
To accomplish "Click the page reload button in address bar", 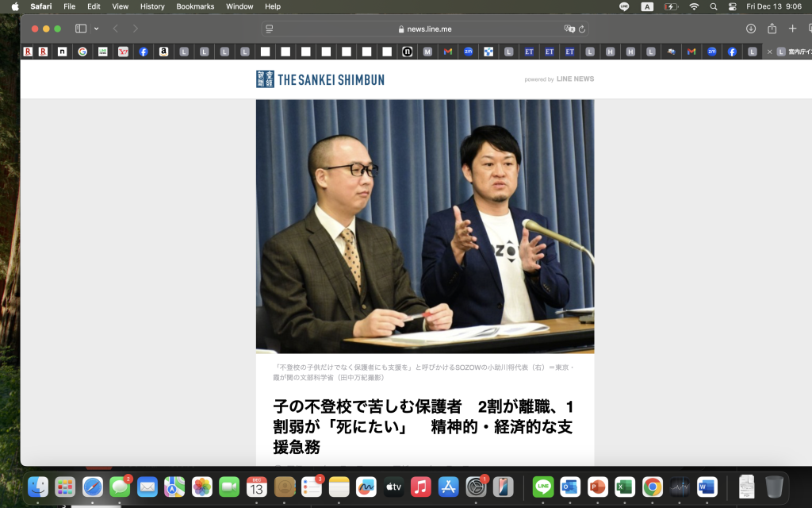I will click(582, 29).
